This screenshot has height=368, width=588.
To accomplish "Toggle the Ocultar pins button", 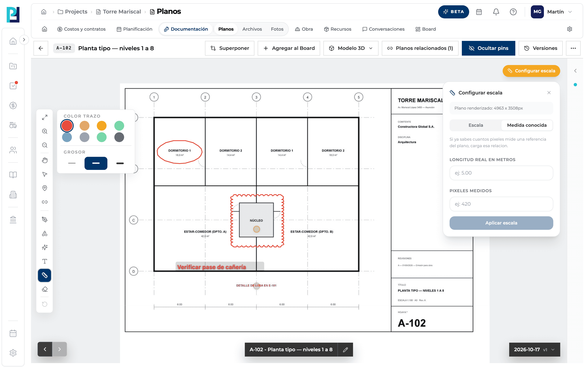I will (x=488, y=48).
